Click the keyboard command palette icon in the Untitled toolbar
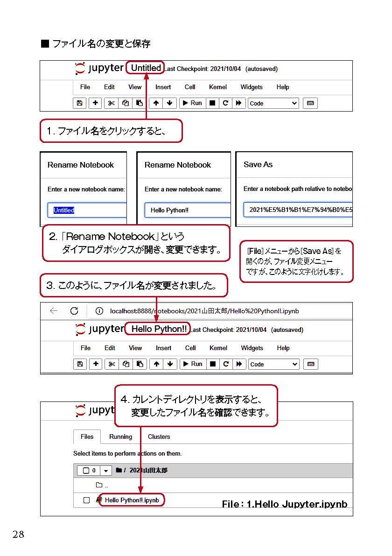This screenshot has height=556, width=392. (x=310, y=103)
